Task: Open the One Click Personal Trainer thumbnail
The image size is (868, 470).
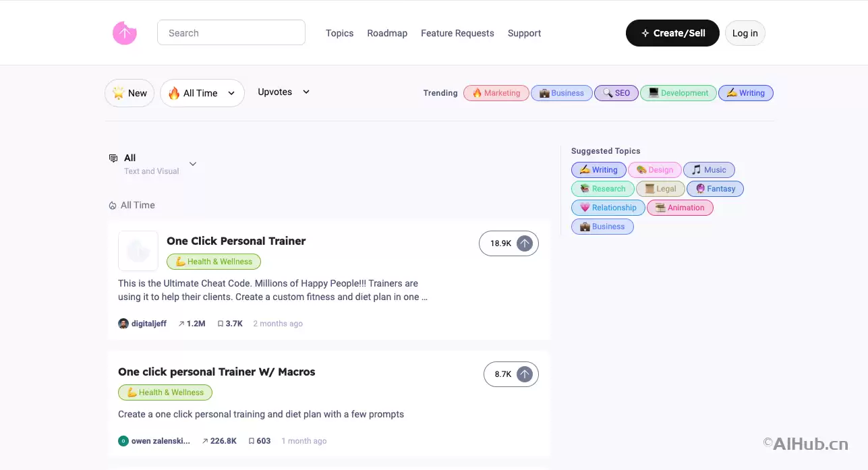Action: tap(138, 251)
